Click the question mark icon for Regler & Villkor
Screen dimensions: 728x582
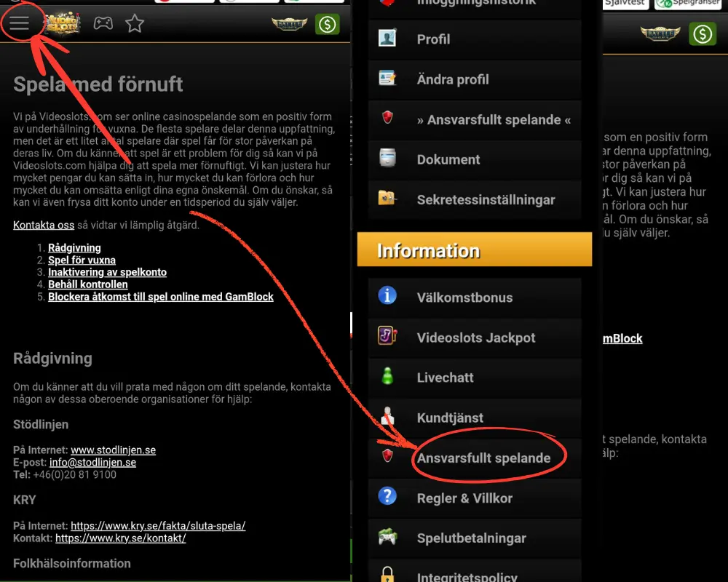click(x=387, y=496)
